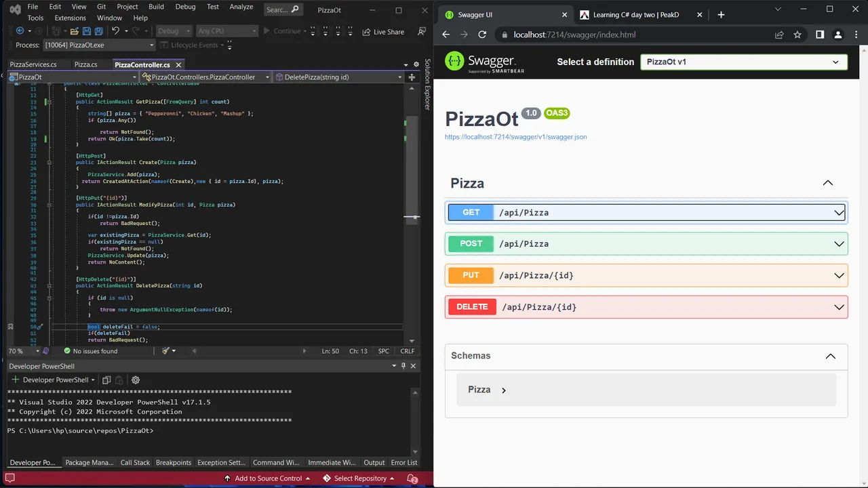Image resolution: width=868 pixels, height=488 pixels.
Task: Click the share page icon in Chrome address bar
Action: (779, 35)
